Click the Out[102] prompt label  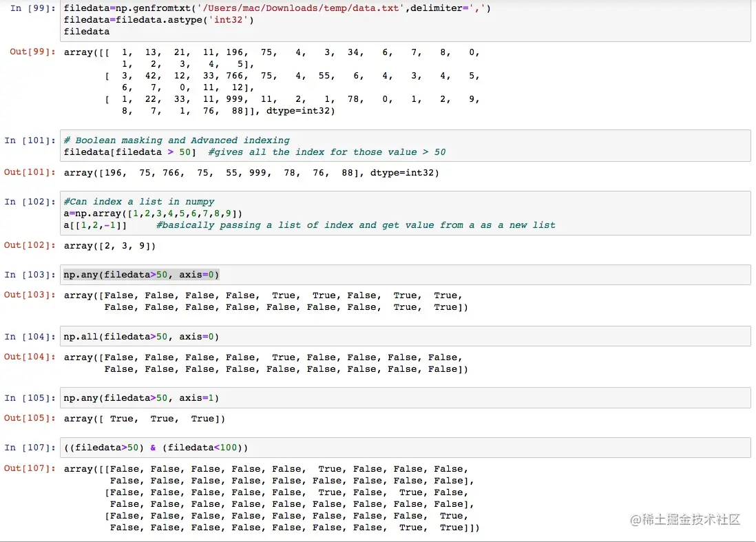pos(30,245)
